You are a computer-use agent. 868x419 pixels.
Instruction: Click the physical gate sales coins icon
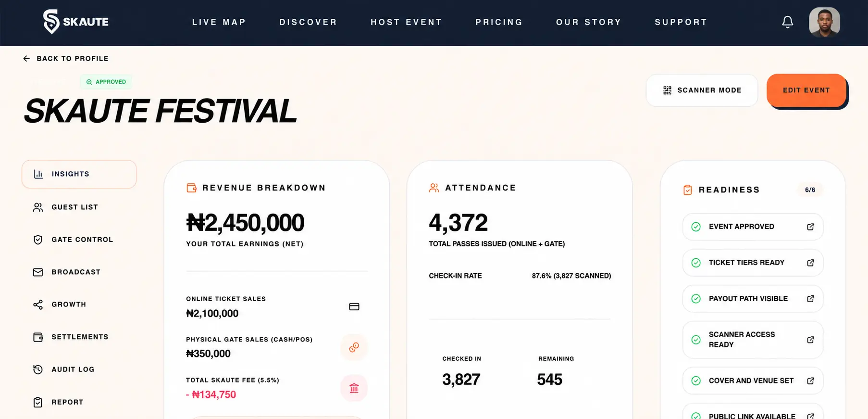click(354, 347)
